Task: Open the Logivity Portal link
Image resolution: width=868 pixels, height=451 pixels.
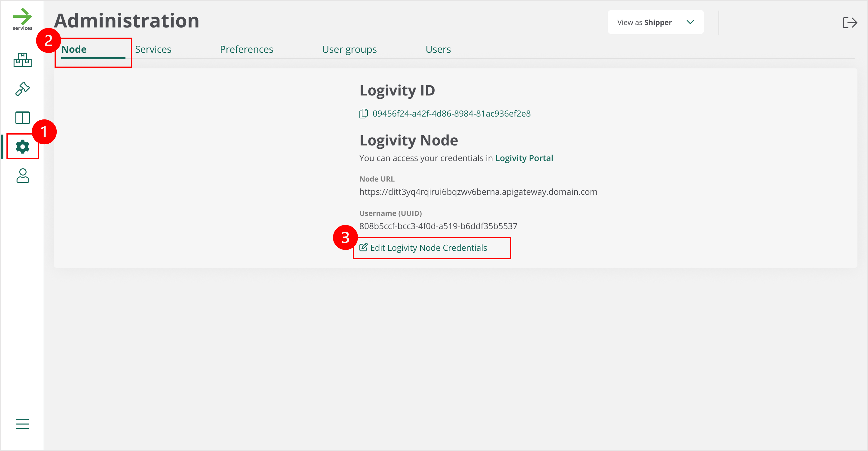Action: click(524, 158)
